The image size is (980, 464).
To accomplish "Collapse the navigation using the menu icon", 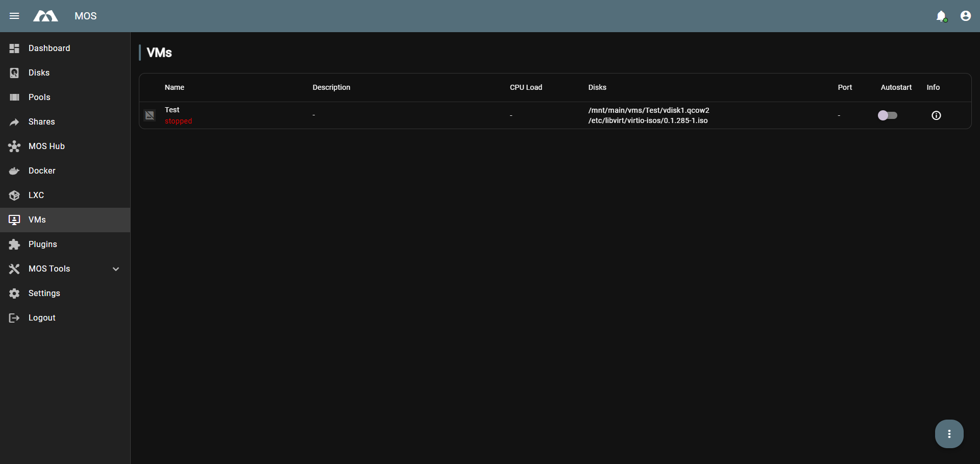I will tap(14, 16).
